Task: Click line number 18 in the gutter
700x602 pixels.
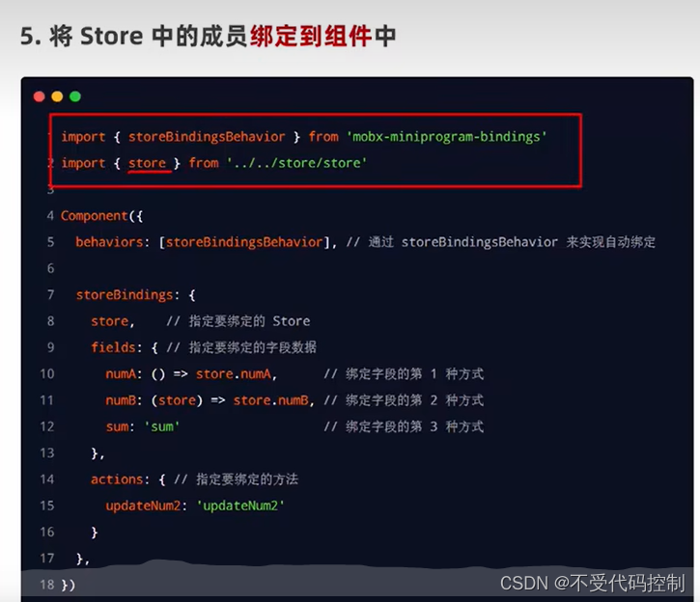Action: coord(47,585)
